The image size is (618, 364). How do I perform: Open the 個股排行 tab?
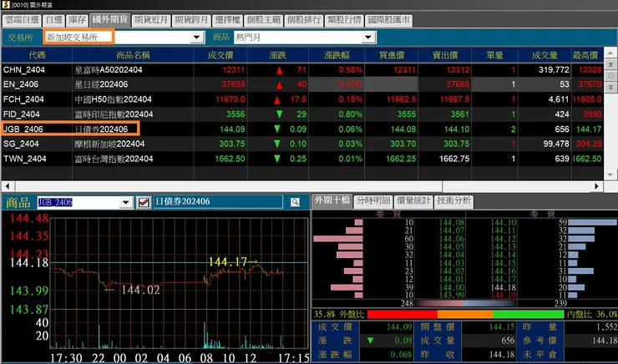303,20
